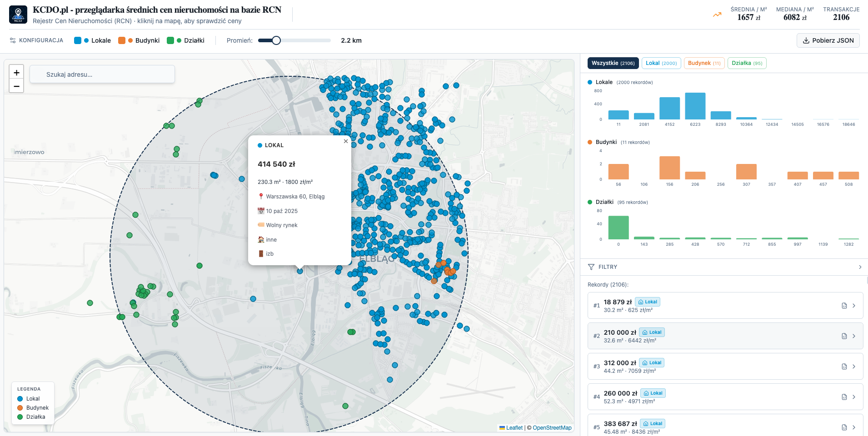Screen dimensions: 868x436
Task: Toggle the Budynki layer visibility
Action: (122, 40)
